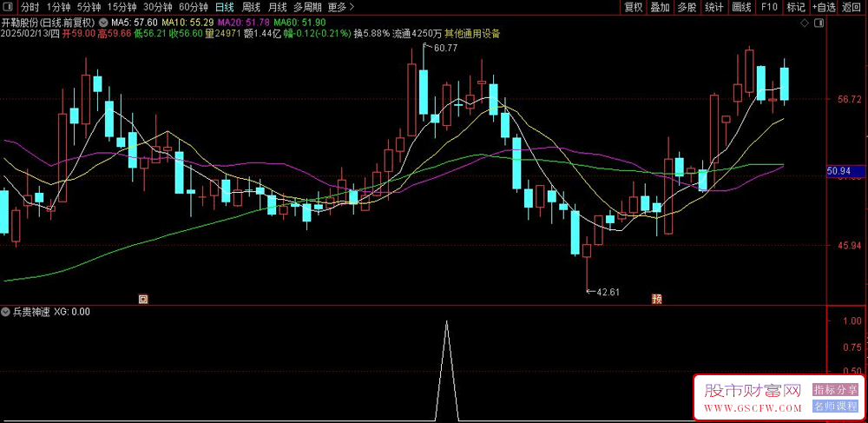Click the 0.75 indicator axis label
Screen dimensions: 868x423
coord(852,347)
